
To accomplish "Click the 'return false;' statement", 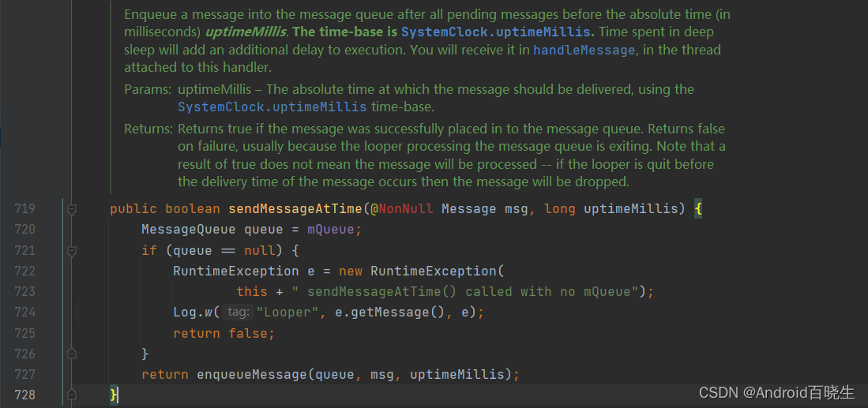I will click(224, 333).
